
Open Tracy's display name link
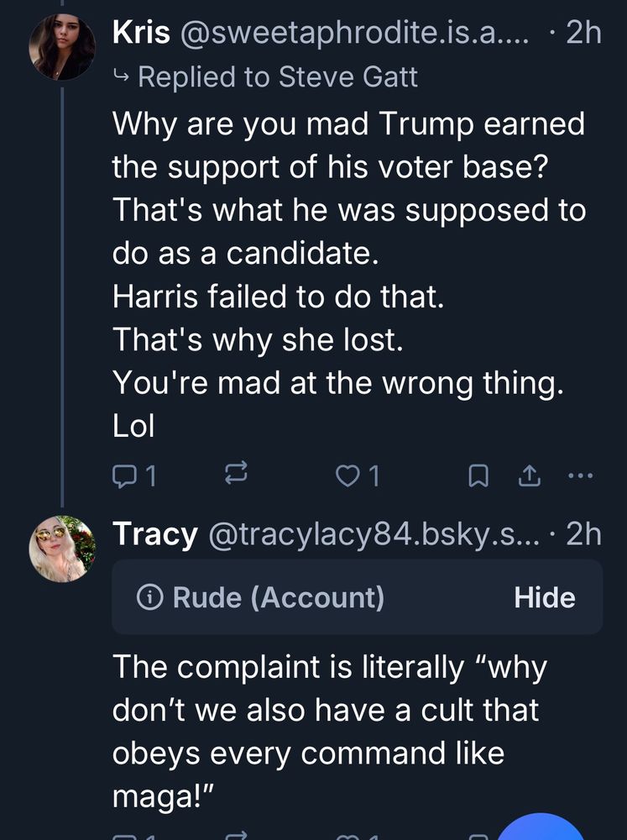(x=154, y=533)
